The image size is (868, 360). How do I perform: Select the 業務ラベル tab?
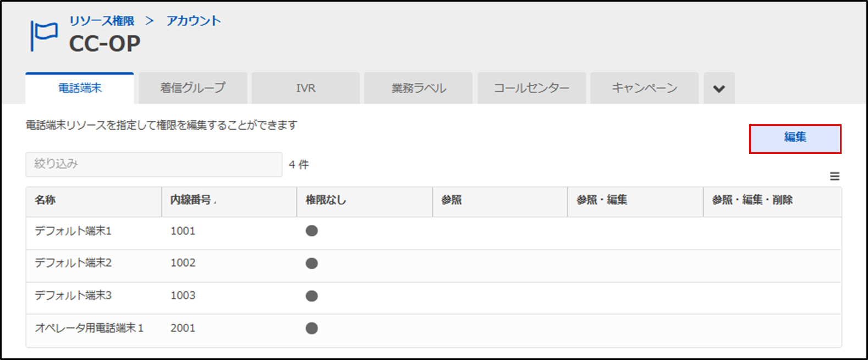coord(419,88)
